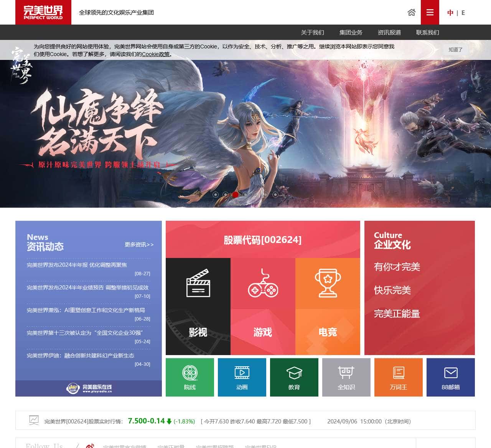Switch language to English with E toggle

point(463,13)
